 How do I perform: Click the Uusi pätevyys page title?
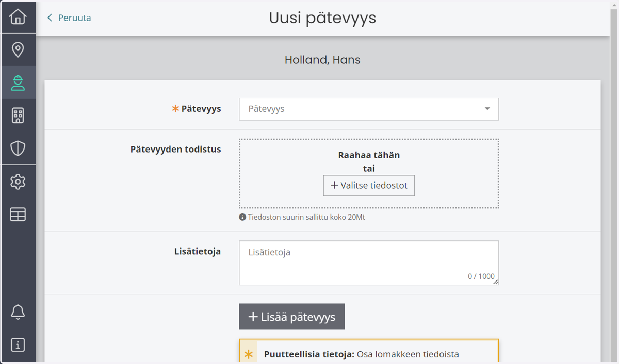pyautogui.click(x=322, y=18)
